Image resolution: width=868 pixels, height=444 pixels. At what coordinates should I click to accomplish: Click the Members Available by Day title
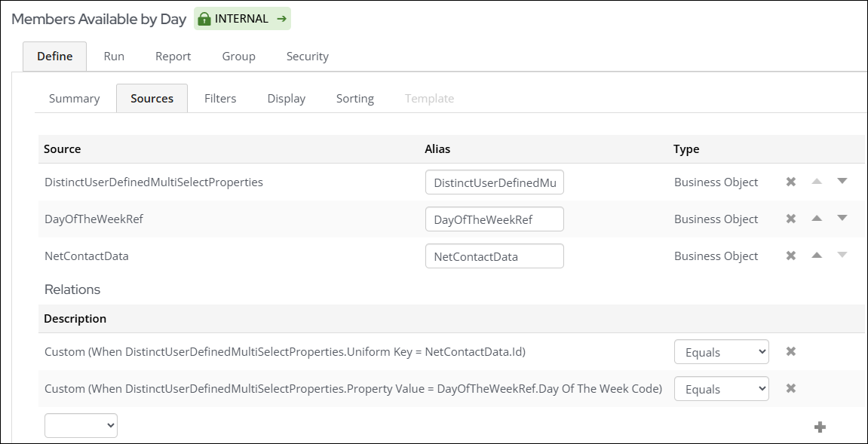tap(99, 19)
